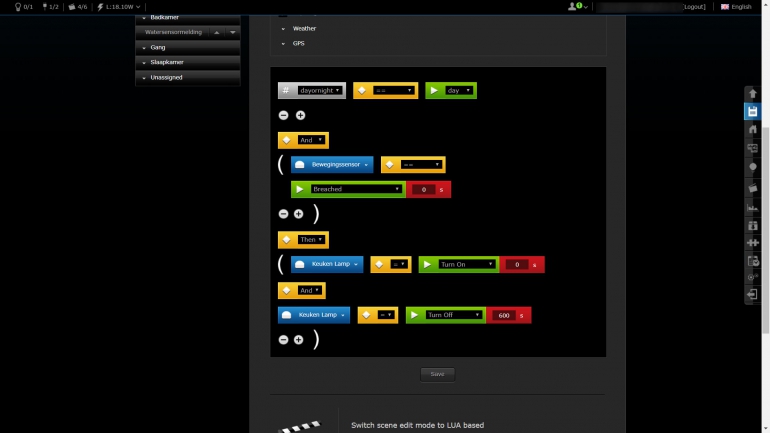Open the scenes clapperboard icon in sidebar
This screenshot has width=770, height=433.
[753, 187]
